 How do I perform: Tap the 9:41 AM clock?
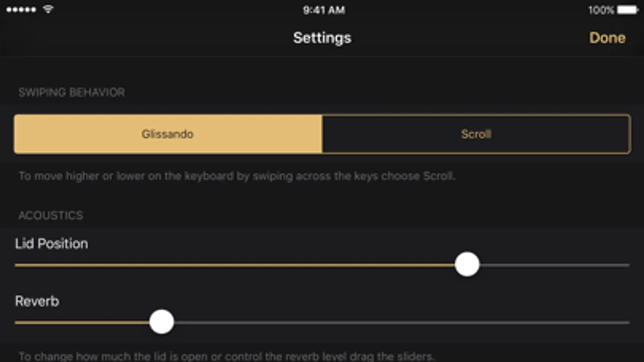pyautogui.click(x=324, y=10)
